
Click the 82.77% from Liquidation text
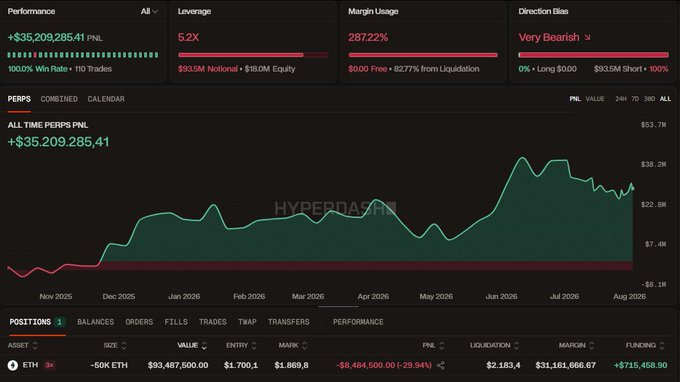[x=436, y=69]
